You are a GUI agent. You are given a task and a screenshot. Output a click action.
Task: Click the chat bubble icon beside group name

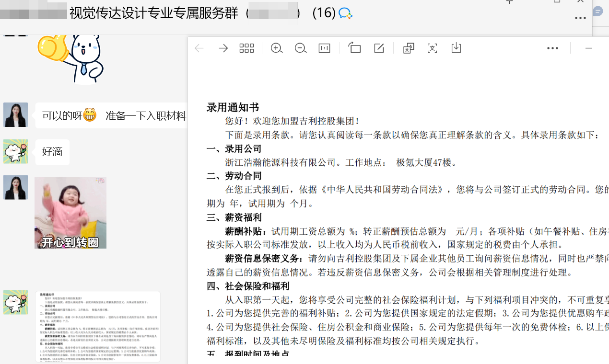pyautogui.click(x=345, y=13)
